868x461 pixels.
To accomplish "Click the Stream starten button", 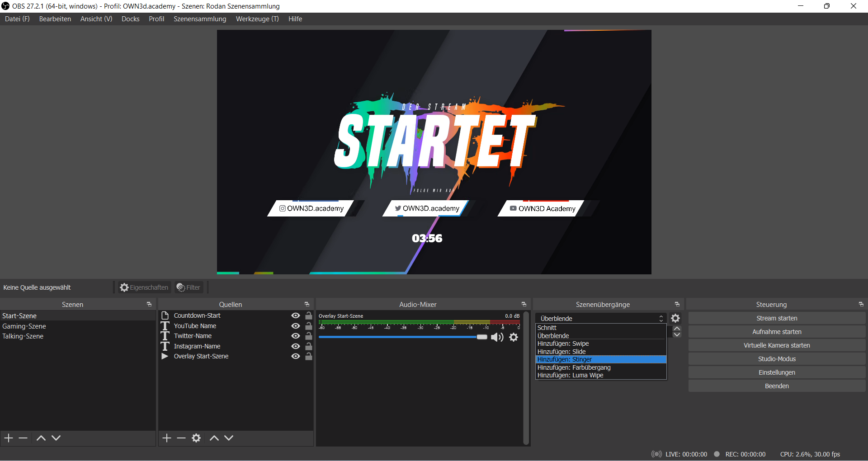I will pos(777,318).
